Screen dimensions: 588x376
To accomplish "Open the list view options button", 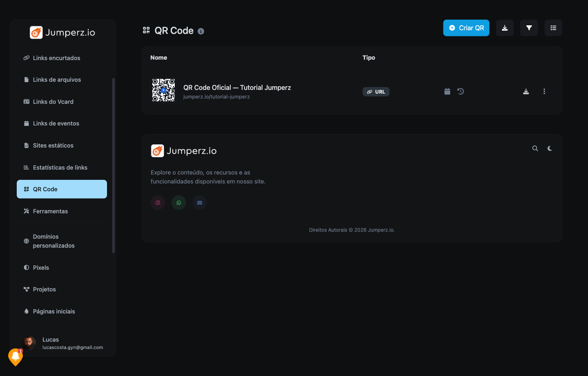I will pyautogui.click(x=553, y=28).
